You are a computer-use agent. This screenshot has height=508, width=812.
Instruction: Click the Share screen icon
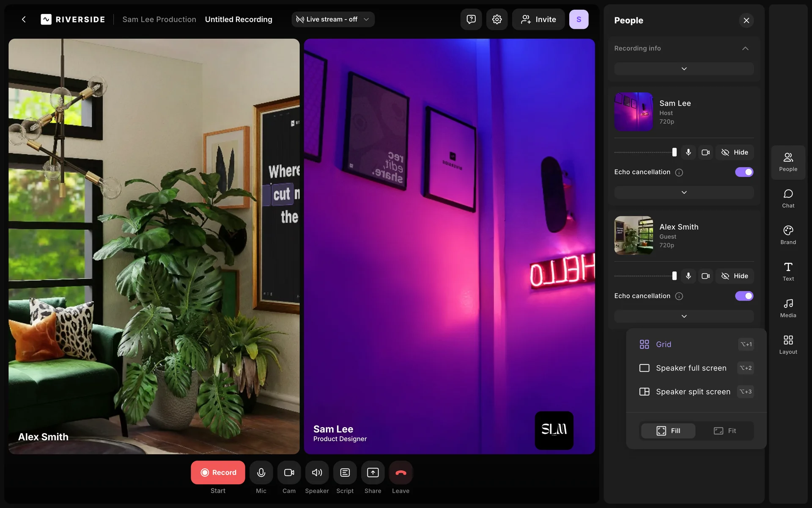[373, 472]
